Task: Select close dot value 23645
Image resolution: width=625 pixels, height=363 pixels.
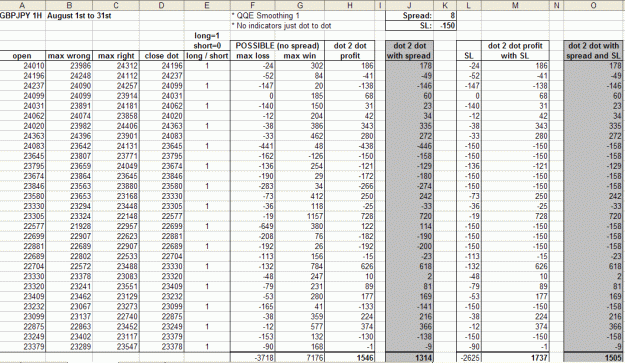Action: coord(161,146)
